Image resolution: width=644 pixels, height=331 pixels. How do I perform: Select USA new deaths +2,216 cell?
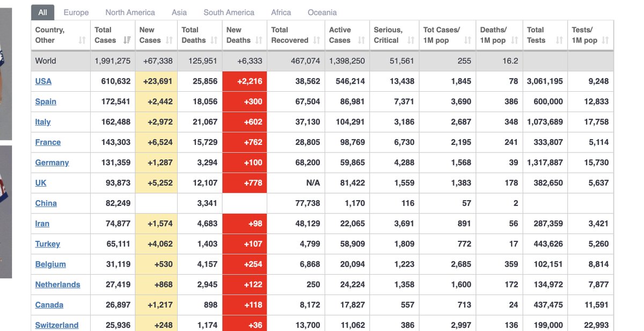coord(245,82)
